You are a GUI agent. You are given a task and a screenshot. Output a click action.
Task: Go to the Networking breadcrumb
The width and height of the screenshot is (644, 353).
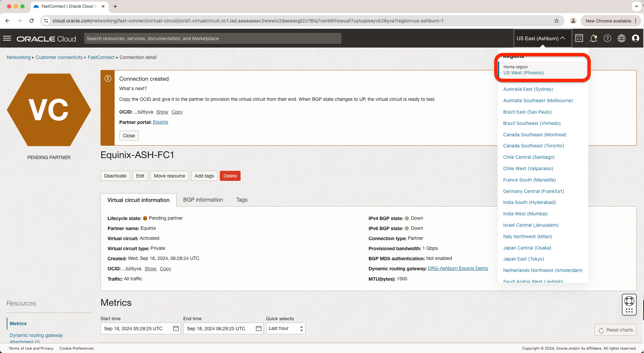pyautogui.click(x=18, y=57)
